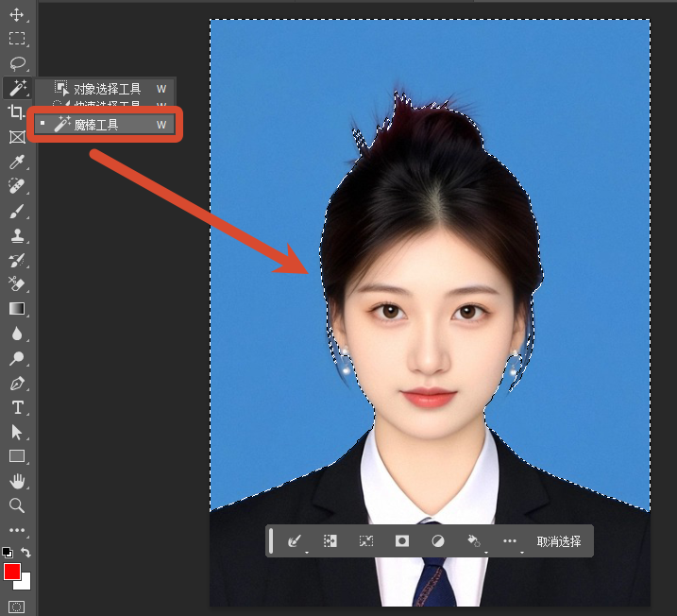Select the Crop tool
Image resolution: width=677 pixels, height=616 pixels.
pyautogui.click(x=17, y=112)
